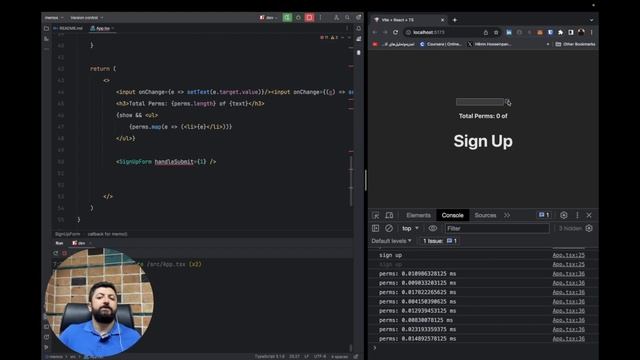
Task: Toggle the console sidebar panel
Action: tap(376, 229)
